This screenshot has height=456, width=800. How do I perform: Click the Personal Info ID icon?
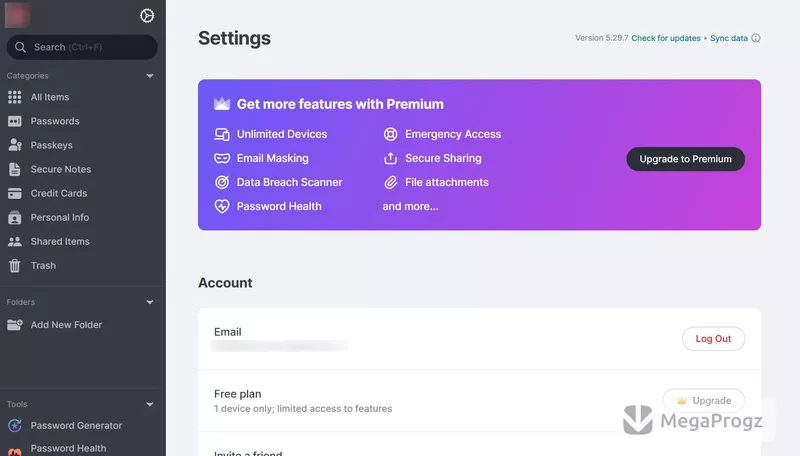[15, 217]
